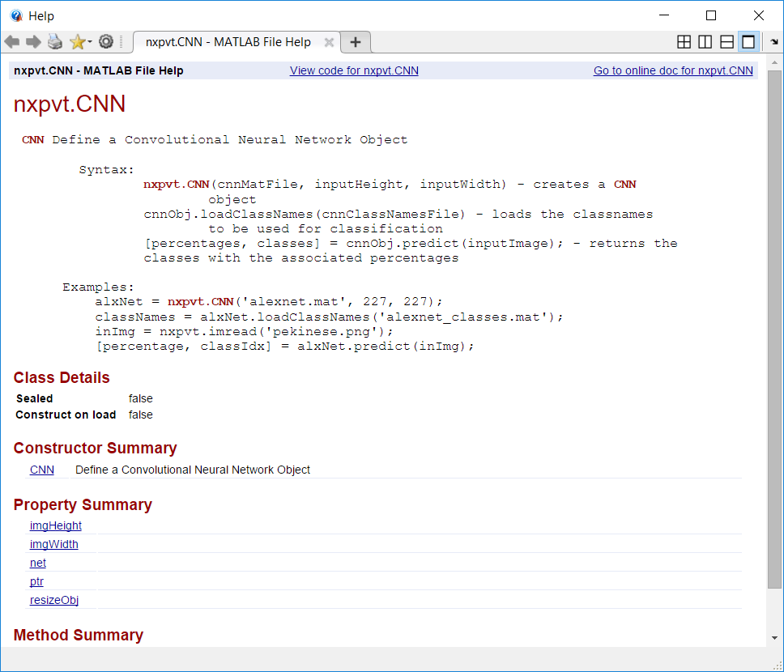Open the net property link

pyautogui.click(x=38, y=563)
